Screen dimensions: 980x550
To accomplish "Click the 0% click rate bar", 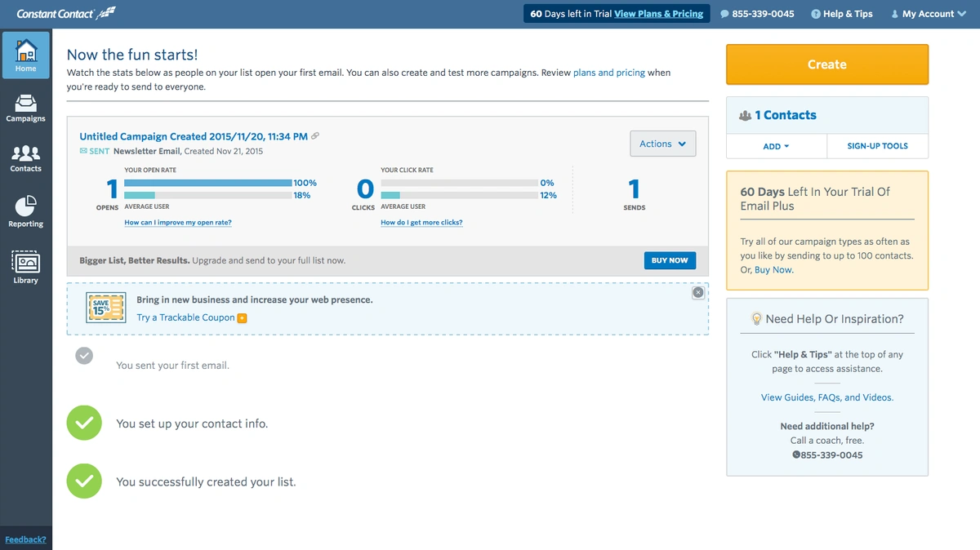I will pos(459,183).
